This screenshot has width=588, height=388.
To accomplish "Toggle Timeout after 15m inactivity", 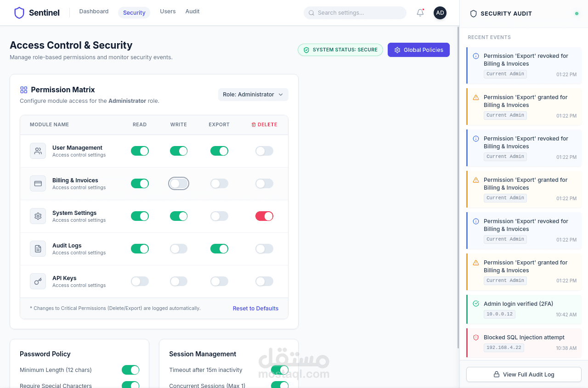I will point(280,370).
